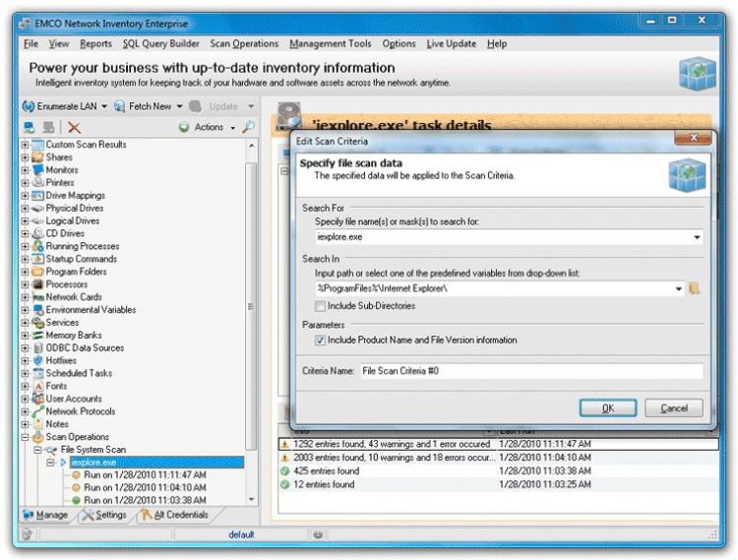
Task: Expand the Logical Drives node
Action: (25, 220)
